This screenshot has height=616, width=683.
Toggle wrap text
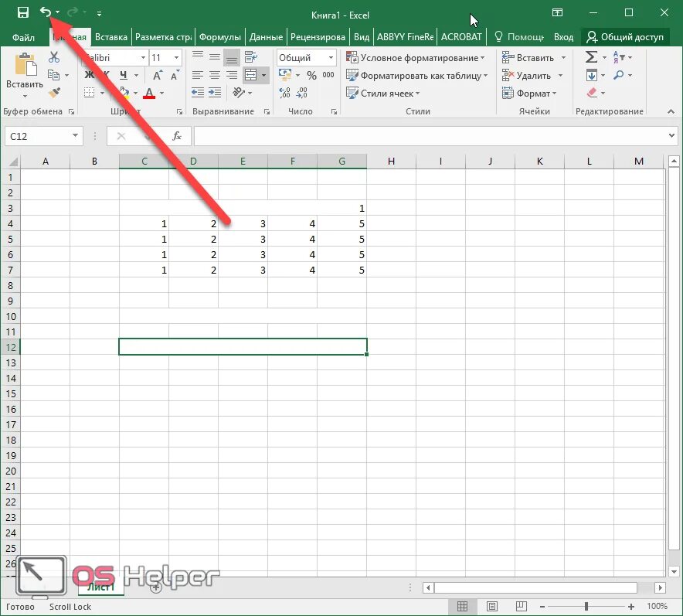(250, 56)
